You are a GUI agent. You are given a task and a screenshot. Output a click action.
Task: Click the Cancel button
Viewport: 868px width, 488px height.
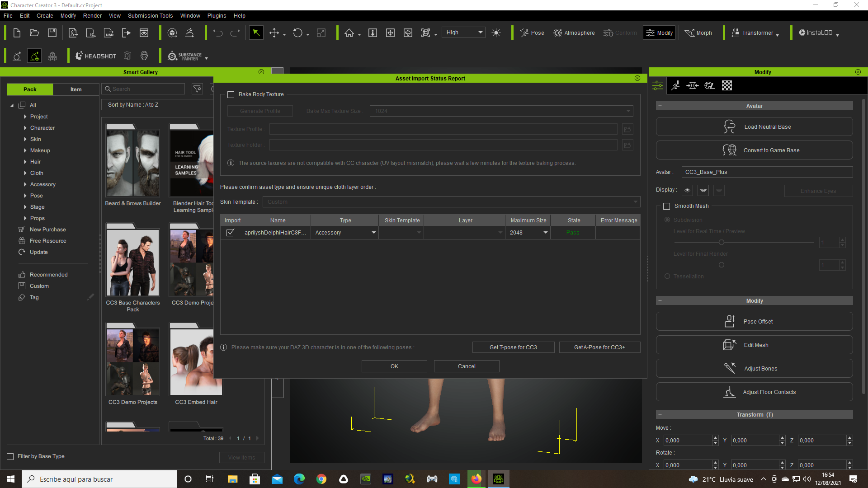point(467,366)
